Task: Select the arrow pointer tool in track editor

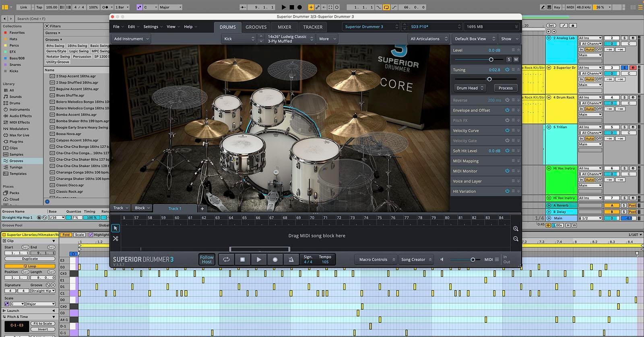Action: 116,228
